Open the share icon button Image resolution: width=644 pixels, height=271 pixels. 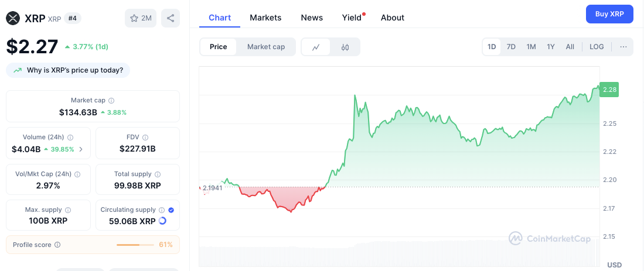point(171,18)
